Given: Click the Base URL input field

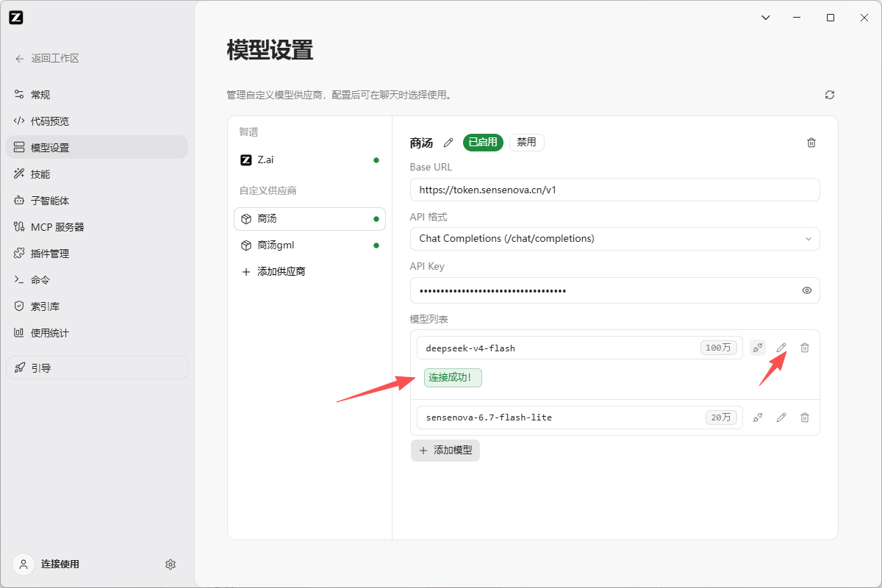Looking at the screenshot, I should point(614,190).
